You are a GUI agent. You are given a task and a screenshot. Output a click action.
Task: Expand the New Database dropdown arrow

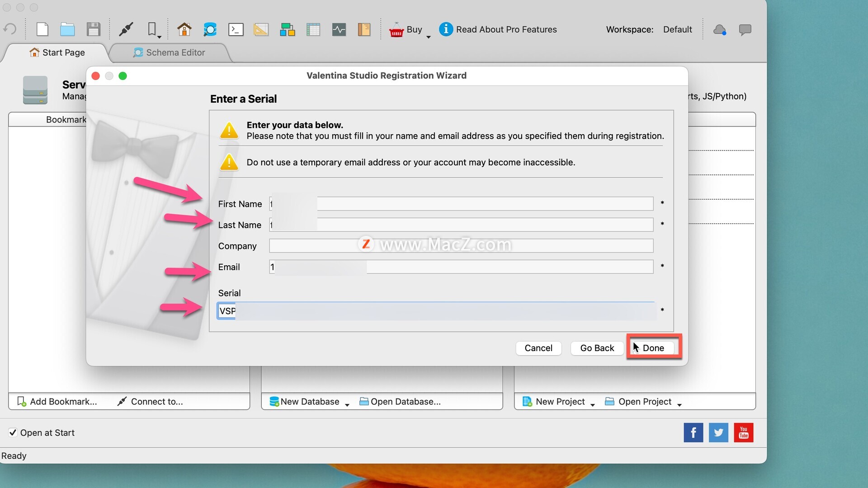click(347, 405)
